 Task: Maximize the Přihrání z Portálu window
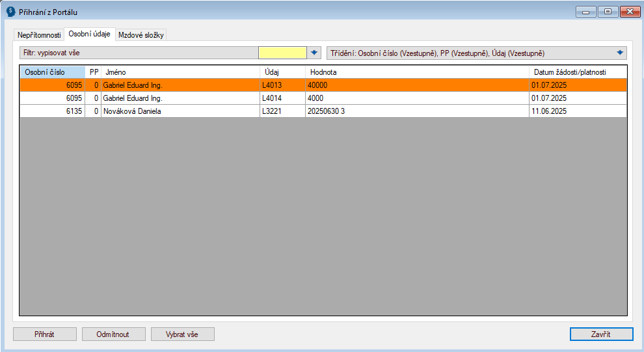pos(608,12)
